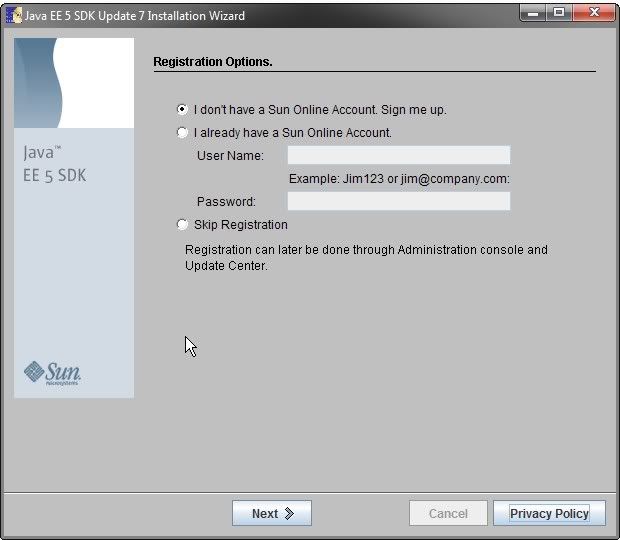The width and height of the screenshot is (620, 540).
Task: Minimize the Installation Wizard window
Action: tap(532, 14)
